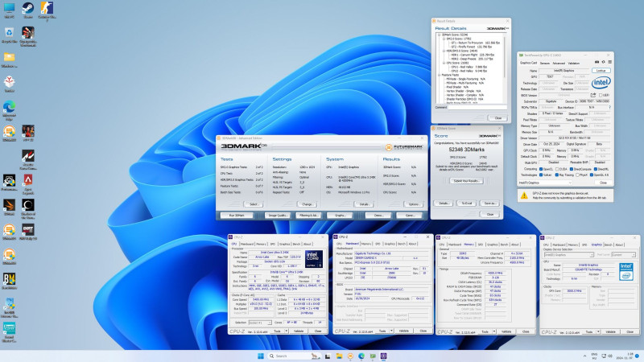The height and width of the screenshot is (362, 644).
Task: Toggle the OpenCL checkbox in GPU-Z
Action: coord(541,169)
